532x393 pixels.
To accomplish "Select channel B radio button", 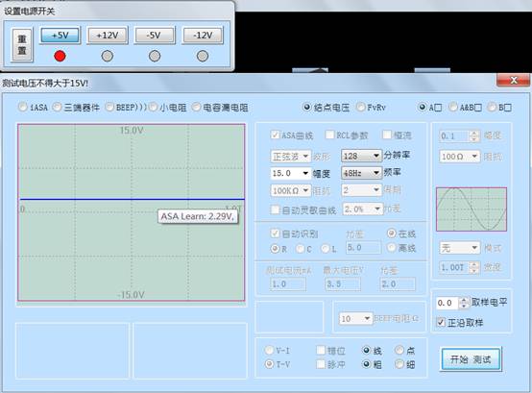I will (x=492, y=108).
